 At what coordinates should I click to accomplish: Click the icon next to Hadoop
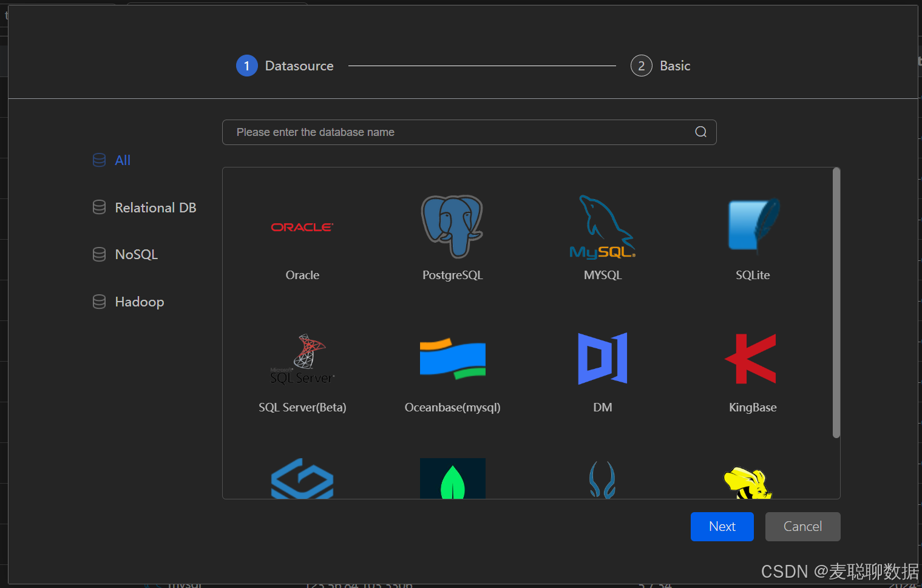click(x=100, y=302)
